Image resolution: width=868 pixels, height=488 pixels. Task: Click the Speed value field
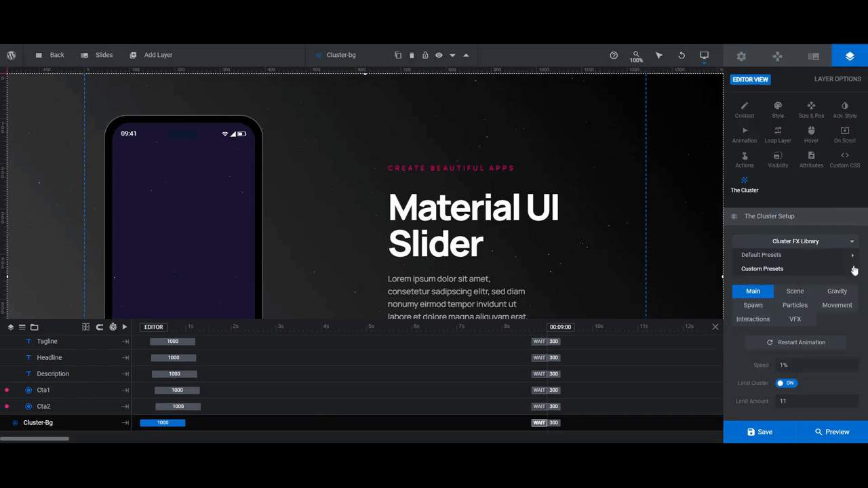[817, 365]
